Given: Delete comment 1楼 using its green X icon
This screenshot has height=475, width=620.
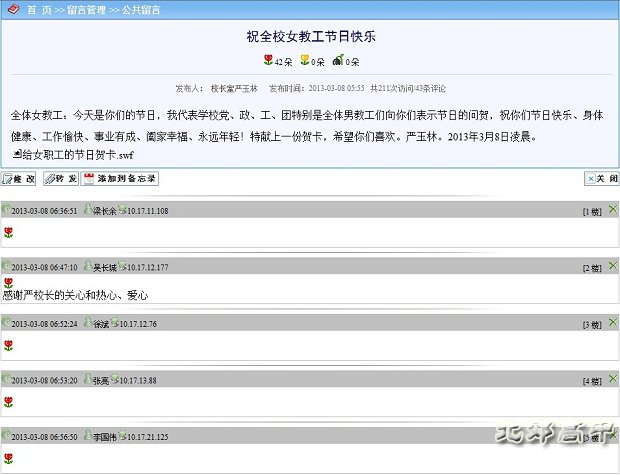Looking at the screenshot, I should [612, 209].
